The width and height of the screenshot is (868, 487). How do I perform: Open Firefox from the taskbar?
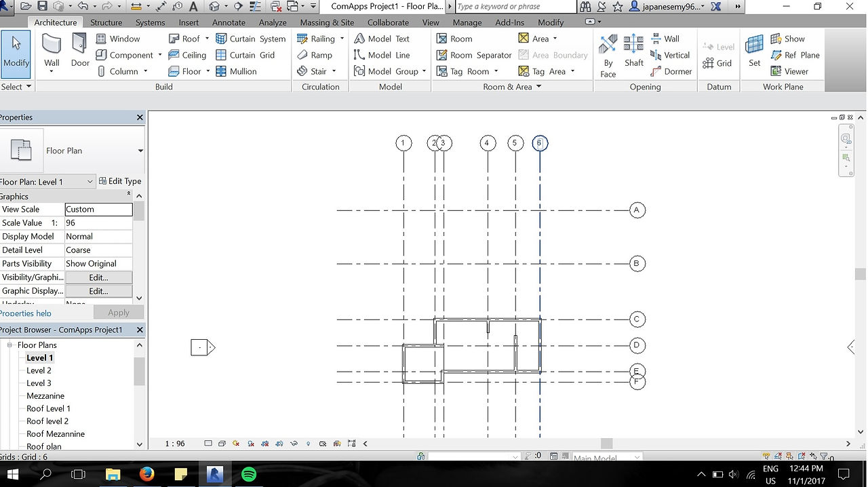(146, 474)
